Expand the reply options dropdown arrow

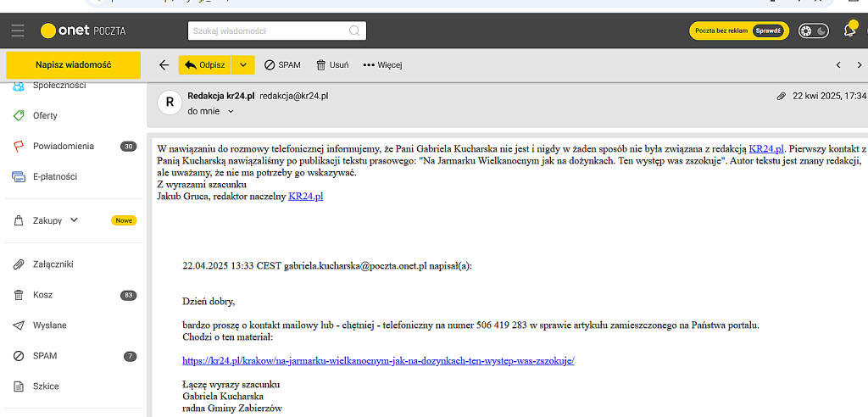click(243, 65)
